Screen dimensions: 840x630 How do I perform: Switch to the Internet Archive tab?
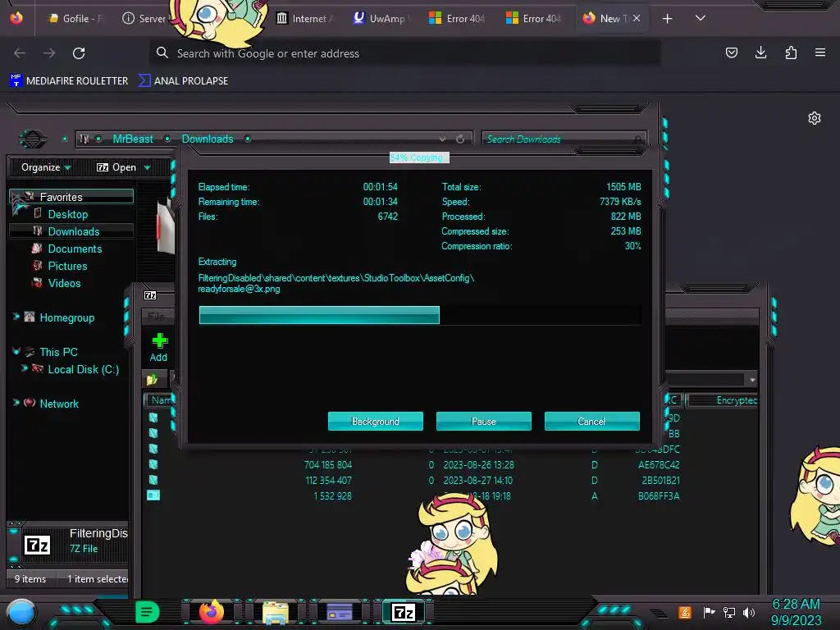pos(304,18)
